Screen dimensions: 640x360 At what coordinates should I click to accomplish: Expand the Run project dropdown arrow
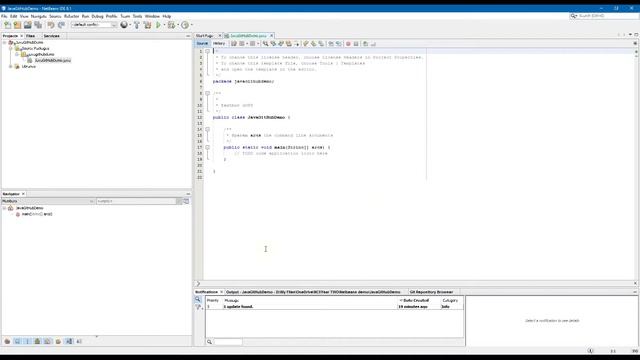[x=164, y=25]
